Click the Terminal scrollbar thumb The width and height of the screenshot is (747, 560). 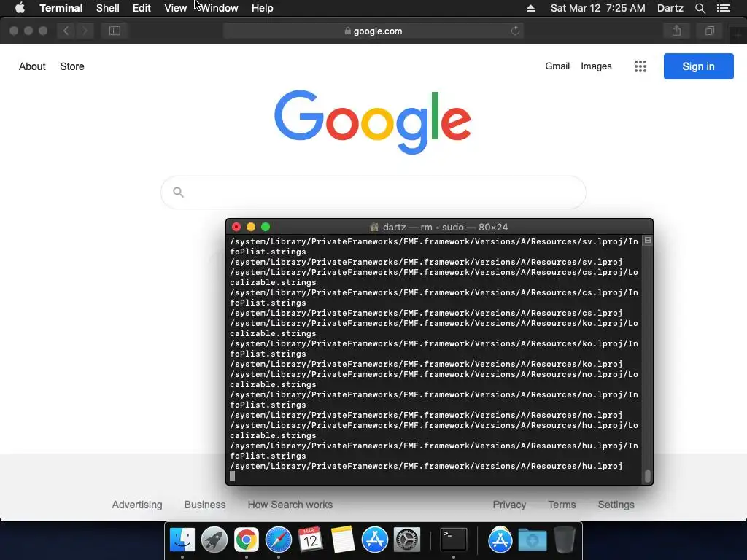(648, 476)
